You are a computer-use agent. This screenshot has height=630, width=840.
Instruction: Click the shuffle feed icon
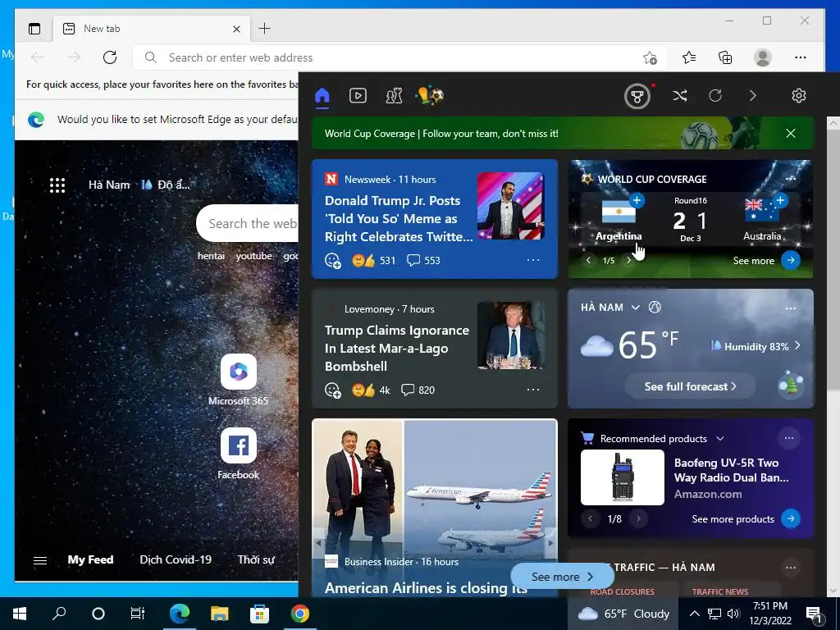coord(680,96)
